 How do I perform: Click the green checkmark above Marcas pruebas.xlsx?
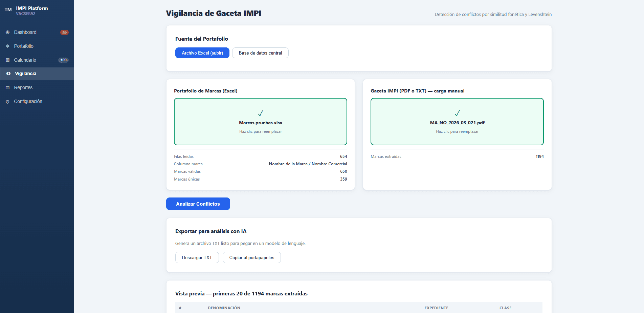(261, 113)
